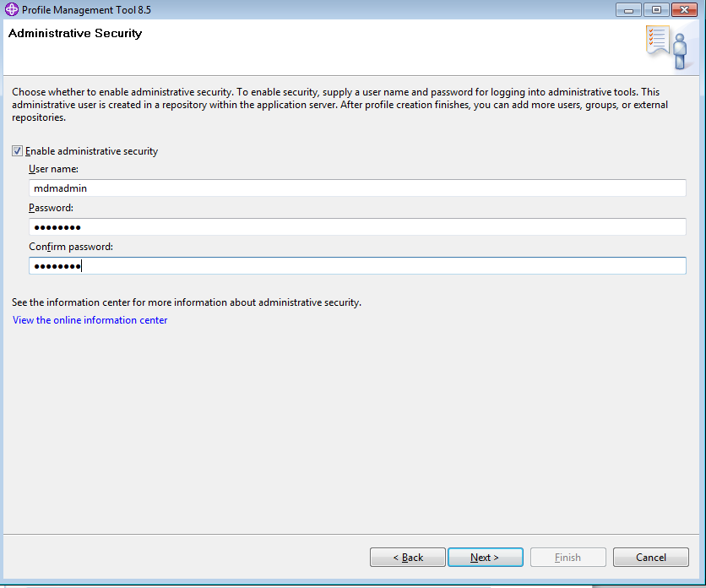Viewport: 706px width, 588px height.
Task: Click the Enable administrative security label text
Action: click(91, 151)
